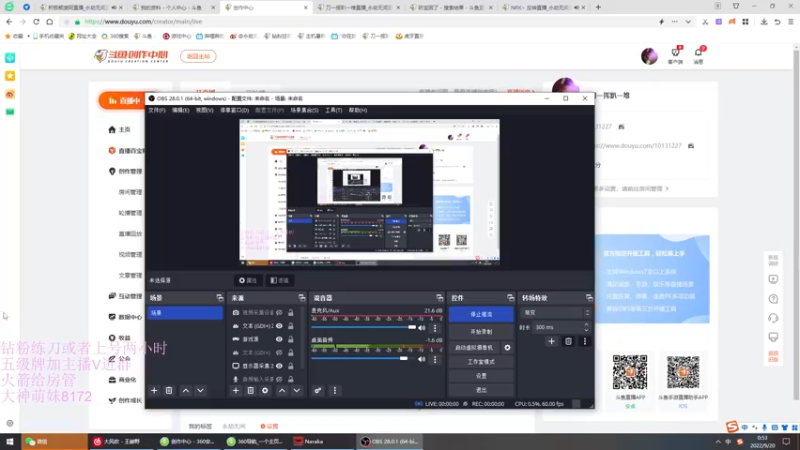Open the 场景集合(S) menu in OBS
The image size is (800, 450).
coord(305,110)
